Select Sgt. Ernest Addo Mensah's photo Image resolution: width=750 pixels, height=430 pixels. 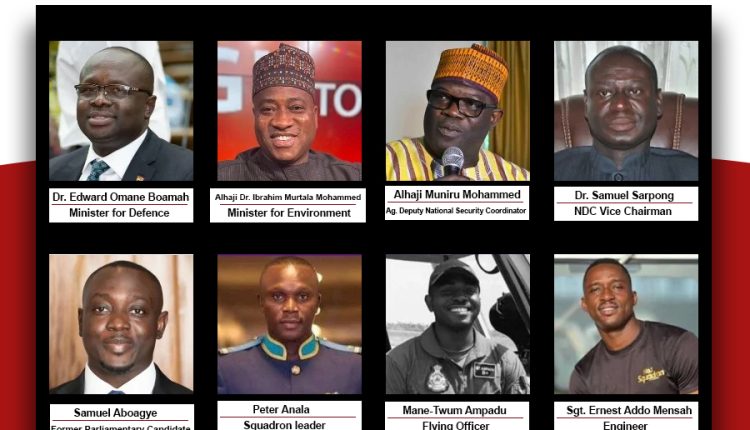click(x=626, y=324)
